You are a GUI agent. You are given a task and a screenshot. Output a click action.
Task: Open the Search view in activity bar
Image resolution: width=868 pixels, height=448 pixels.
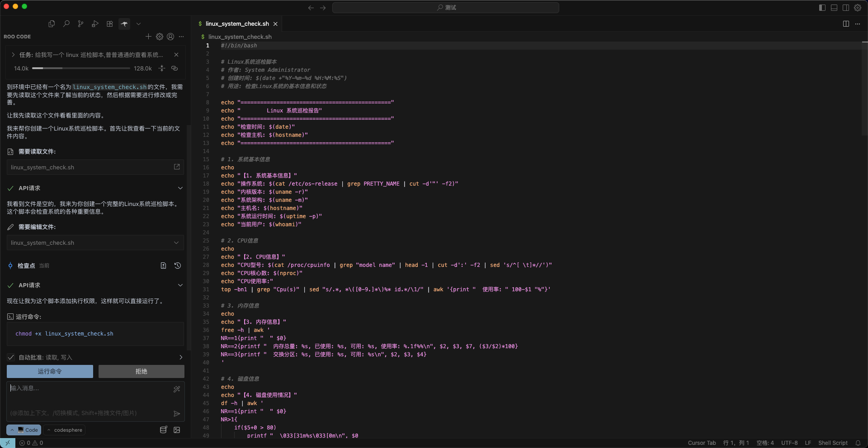[66, 24]
